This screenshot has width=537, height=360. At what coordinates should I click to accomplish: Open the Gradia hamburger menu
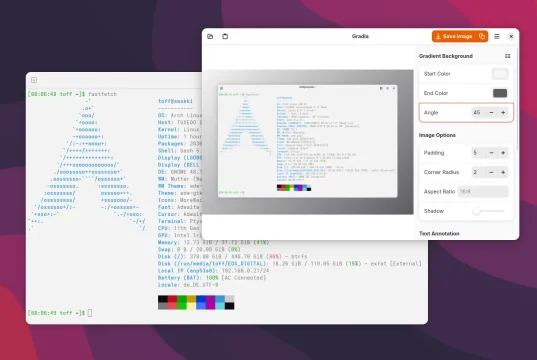(497, 36)
